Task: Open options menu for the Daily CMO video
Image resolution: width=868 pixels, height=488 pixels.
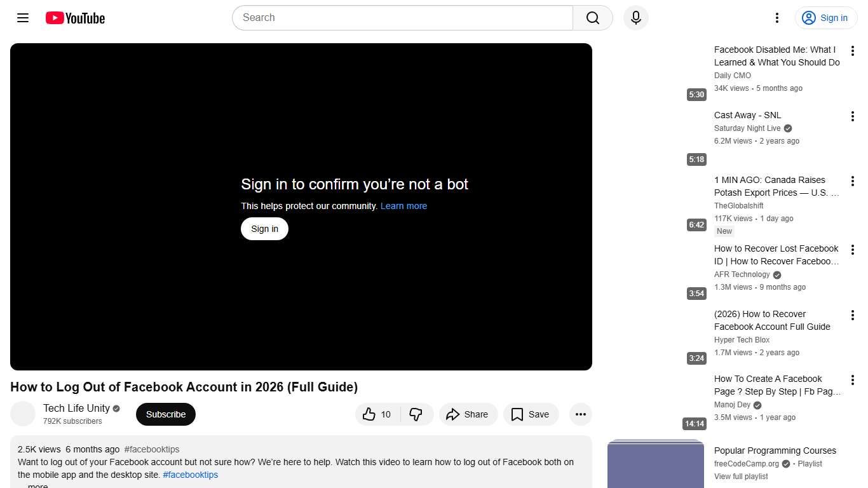Action: [853, 50]
